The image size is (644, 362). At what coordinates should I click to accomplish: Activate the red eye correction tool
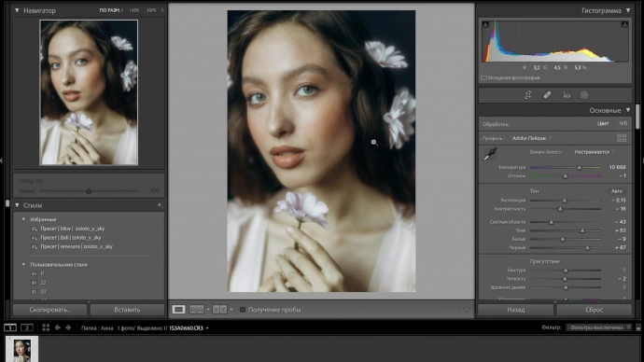click(567, 95)
